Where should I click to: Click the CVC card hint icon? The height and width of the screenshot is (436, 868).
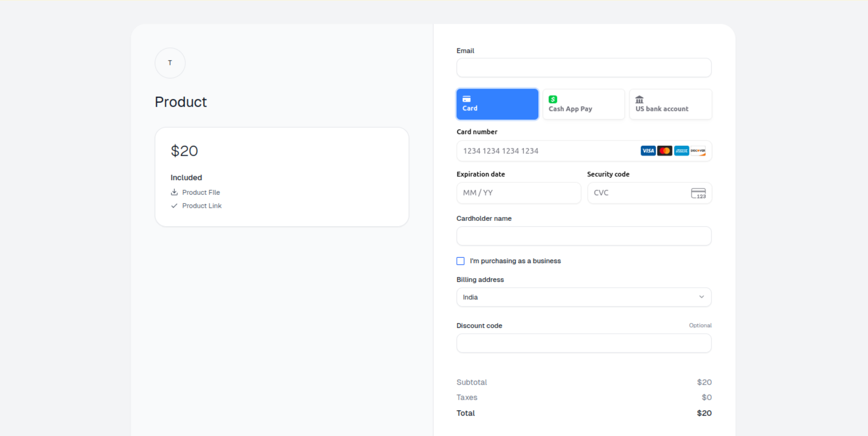click(x=698, y=193)
